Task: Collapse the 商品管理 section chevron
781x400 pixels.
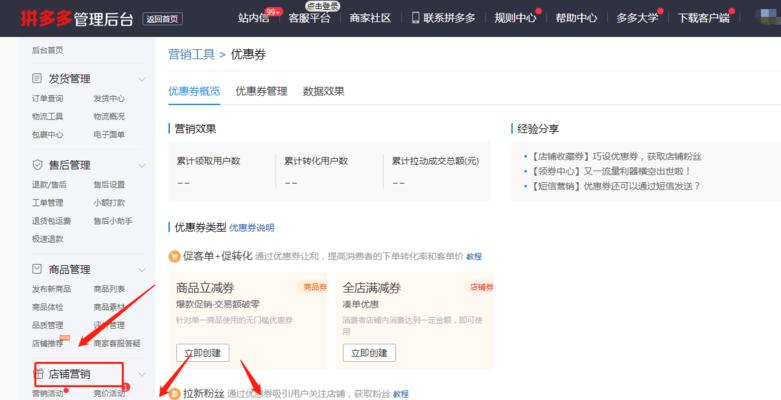Action: (142, 270)
